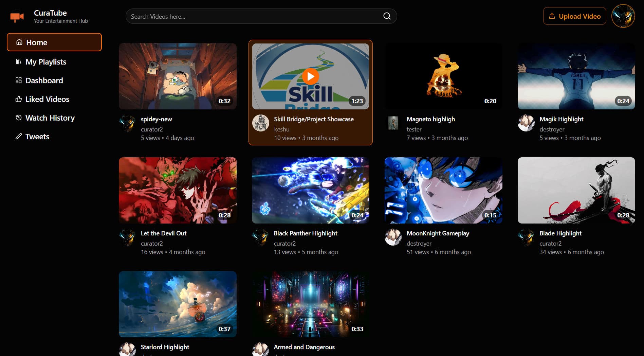The height and width of the screenshot is (356, 644).
Task: Click keshu's channel avatar
Action: point(261,123)
